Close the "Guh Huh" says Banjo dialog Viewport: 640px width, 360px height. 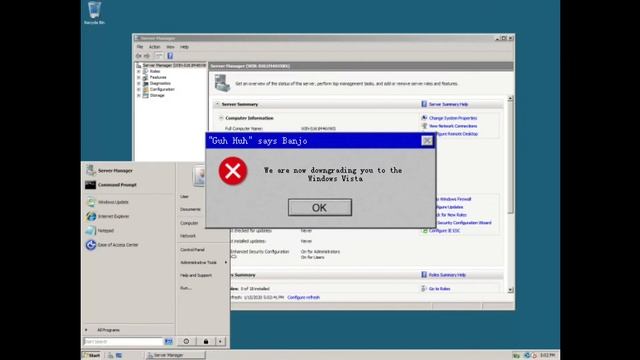tap(427, 140)
